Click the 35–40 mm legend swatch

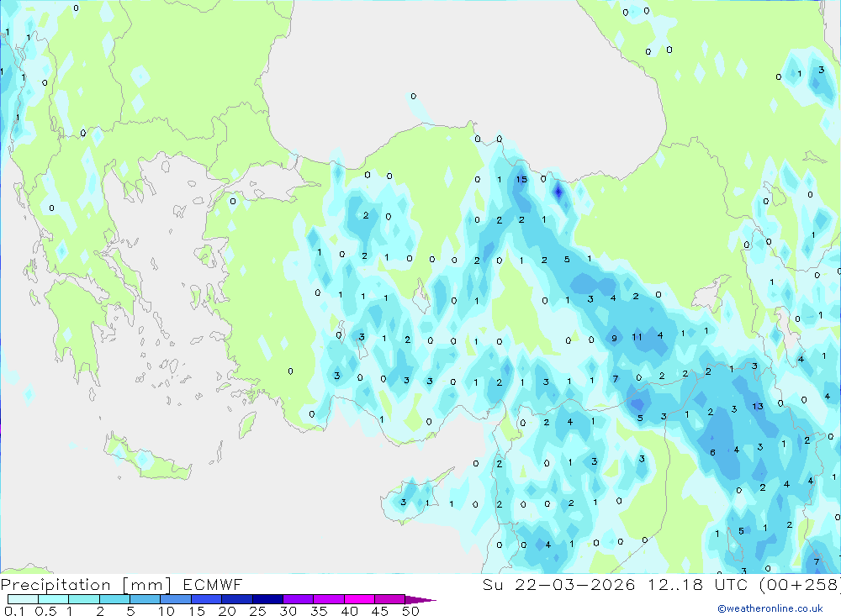click(328, 599)
